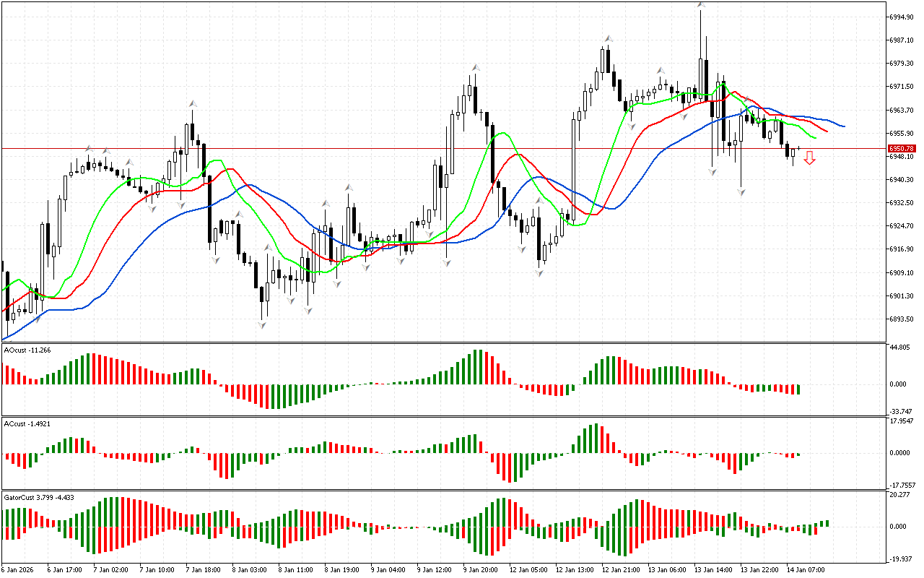This screenshot has height=578, width=924.
Task: Click the up fractal above the 7 Jan 18:00 high
Action: pyautogui.click(x=192, y=104)
